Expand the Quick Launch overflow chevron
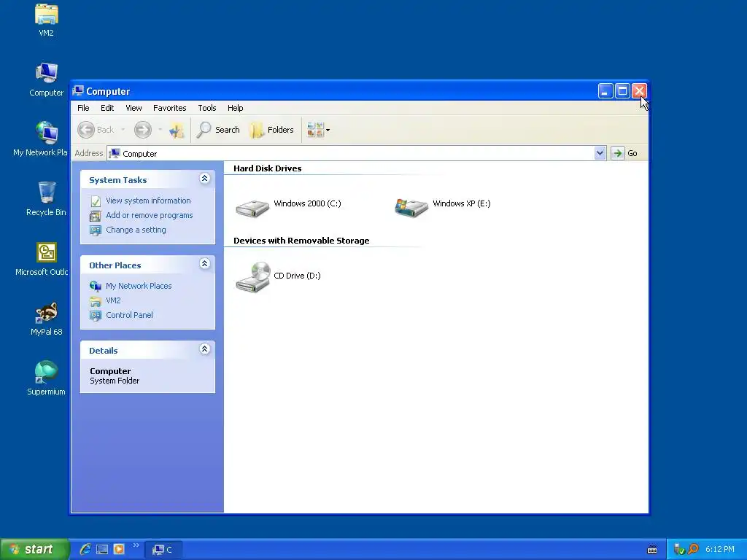Screen dimensions: 747x560 click(136, 545)
